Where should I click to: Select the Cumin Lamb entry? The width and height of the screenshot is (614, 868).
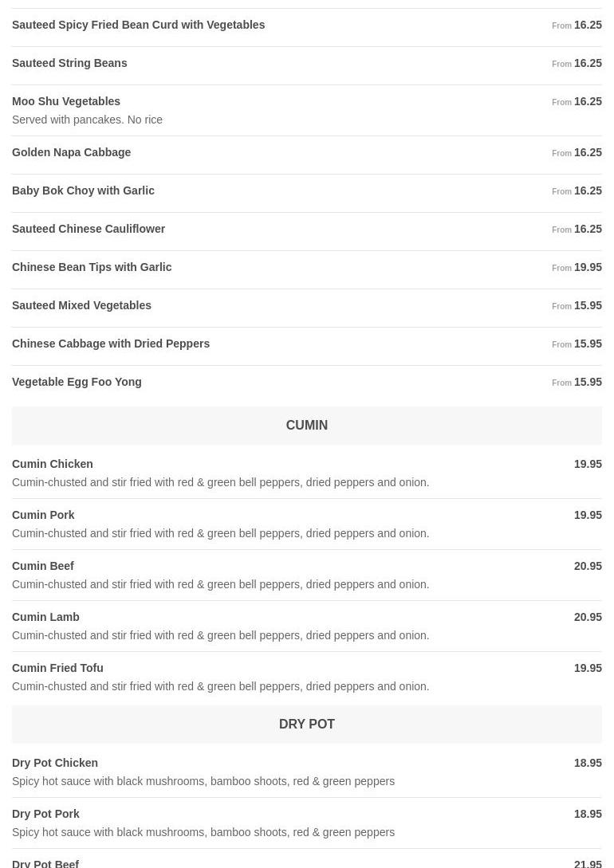[x=45, y=618]
